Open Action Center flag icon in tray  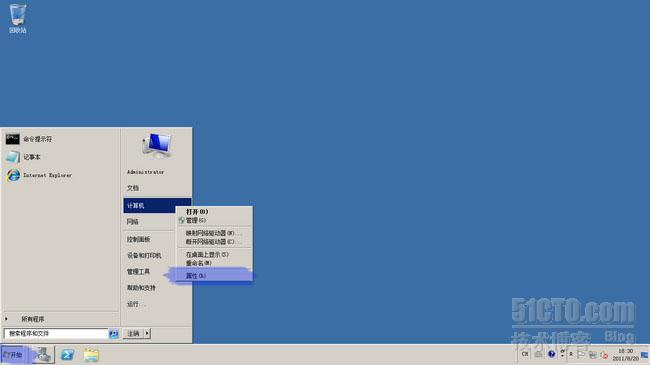tap(581, 355)
